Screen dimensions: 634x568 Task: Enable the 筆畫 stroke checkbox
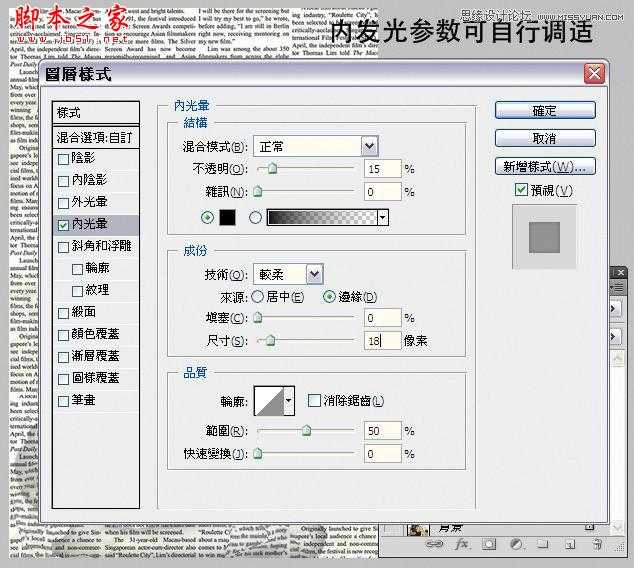pyautogui.click(x=63, y=401)
